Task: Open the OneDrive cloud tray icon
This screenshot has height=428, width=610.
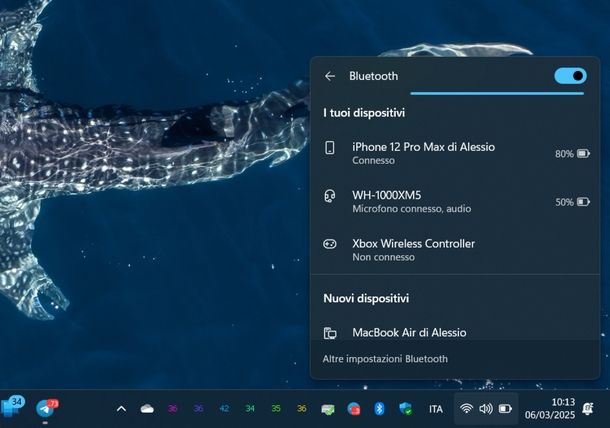Action: click(x=147, y=409)
